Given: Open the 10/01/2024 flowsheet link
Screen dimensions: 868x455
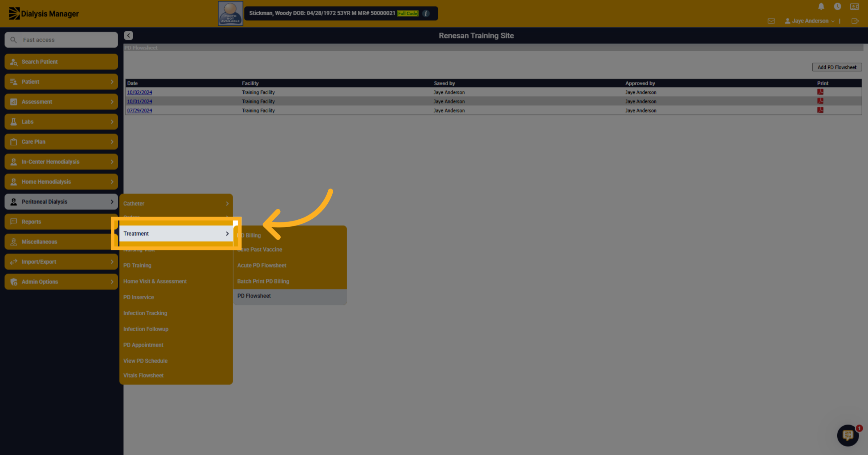Looking at the screenshot, I should coord(139,101).
